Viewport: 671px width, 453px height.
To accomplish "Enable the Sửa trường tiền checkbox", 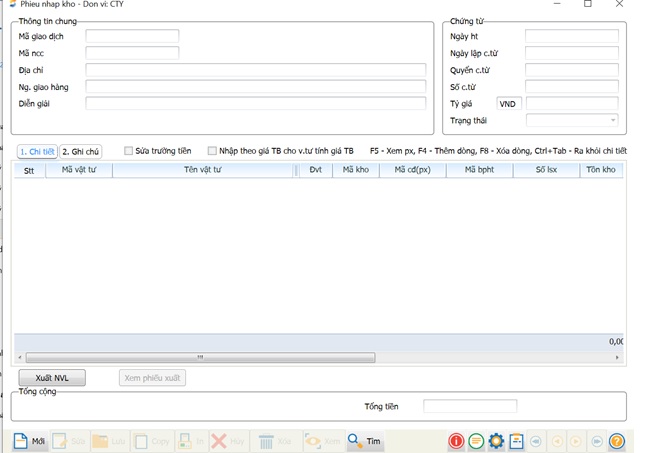I will (x=129, y=151).
